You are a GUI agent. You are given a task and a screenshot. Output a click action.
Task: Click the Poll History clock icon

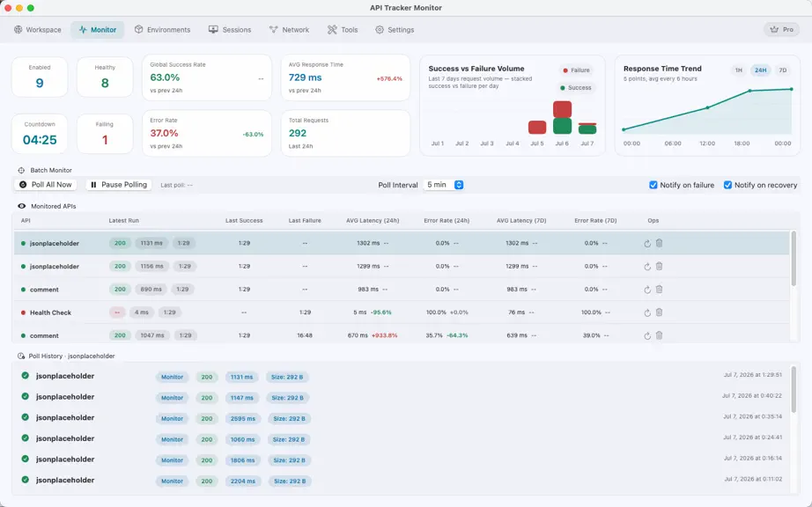[21, 356]
